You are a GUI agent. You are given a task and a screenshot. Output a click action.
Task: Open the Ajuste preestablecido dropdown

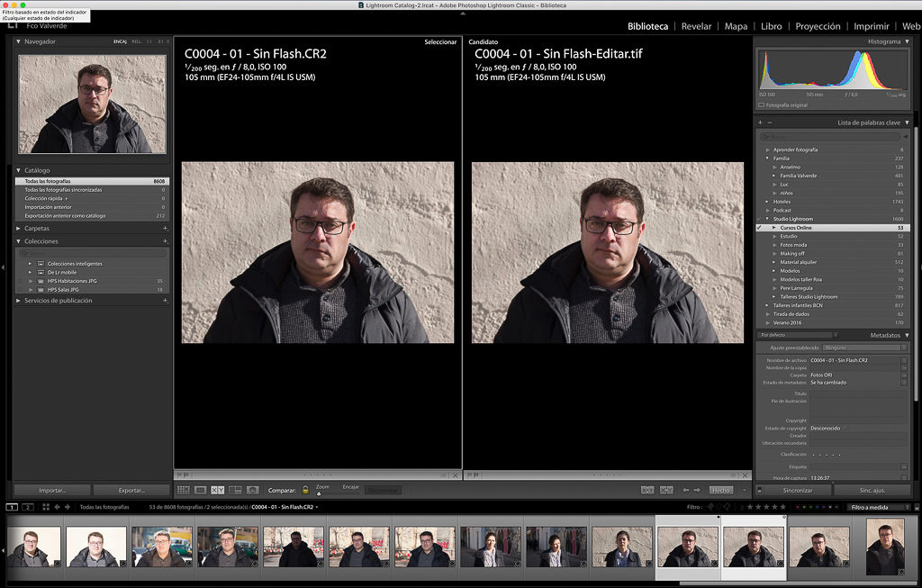(x=865, y=348)
